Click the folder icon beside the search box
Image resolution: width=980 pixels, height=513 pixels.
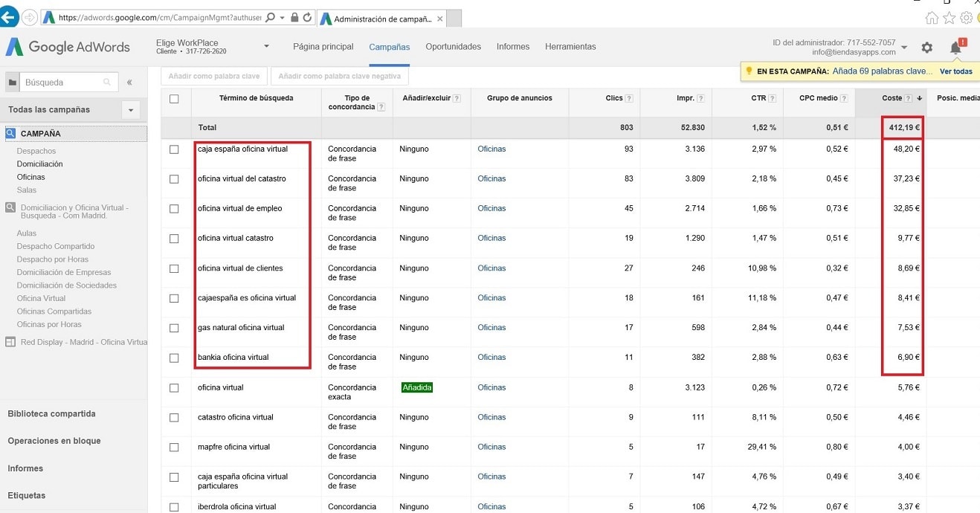[11, 82]
